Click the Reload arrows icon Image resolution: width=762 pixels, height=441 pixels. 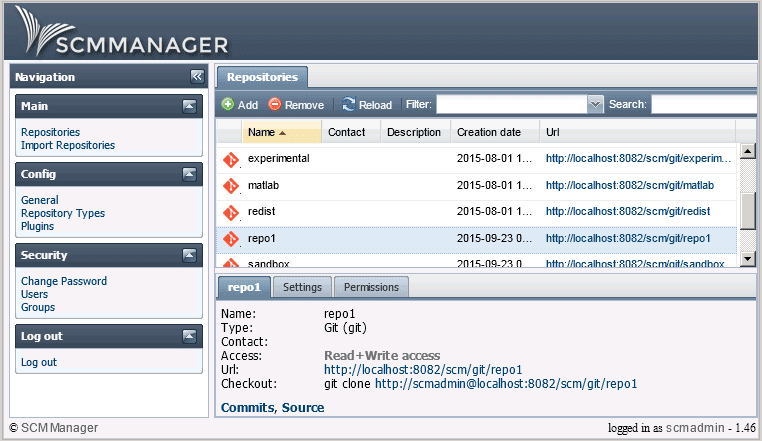click(x=348, y=104)
